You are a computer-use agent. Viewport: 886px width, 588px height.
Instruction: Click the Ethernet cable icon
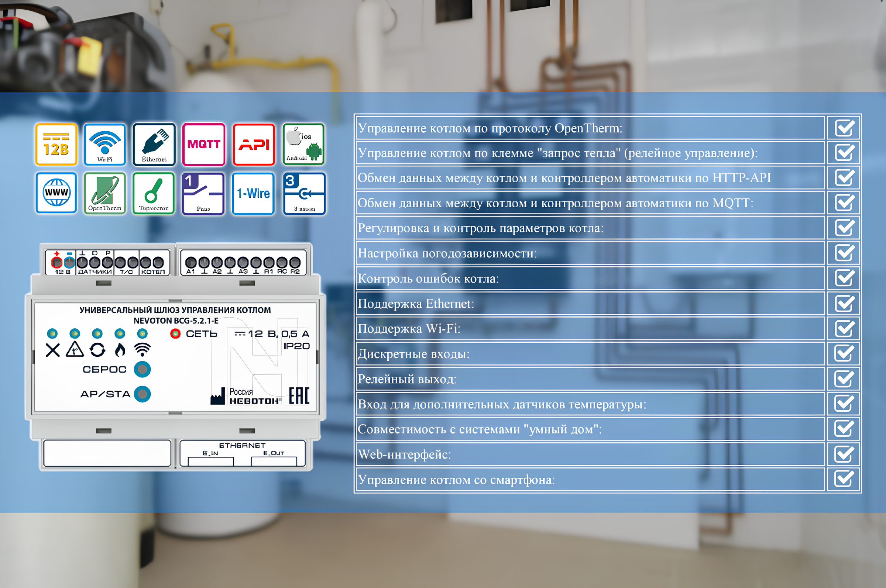click(154, 144)
